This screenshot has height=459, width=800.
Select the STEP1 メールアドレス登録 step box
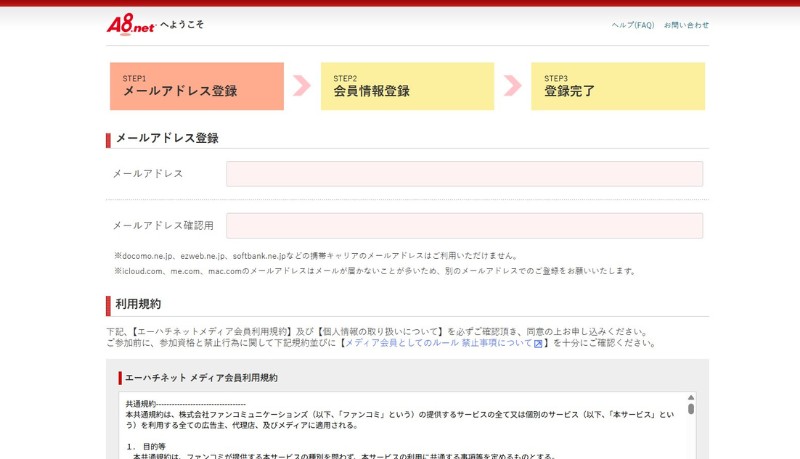click(x=196, y=86)
